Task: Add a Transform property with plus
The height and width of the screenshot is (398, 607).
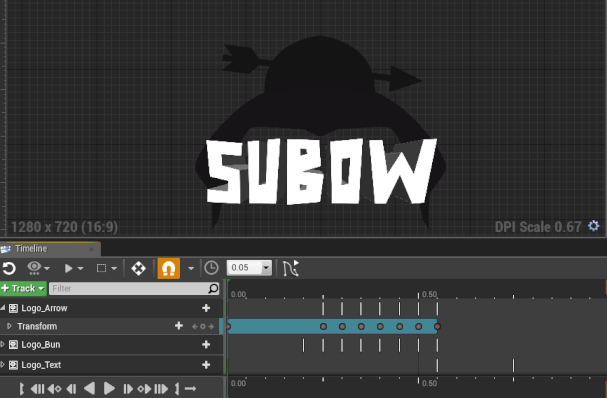Action: [179, 326]
